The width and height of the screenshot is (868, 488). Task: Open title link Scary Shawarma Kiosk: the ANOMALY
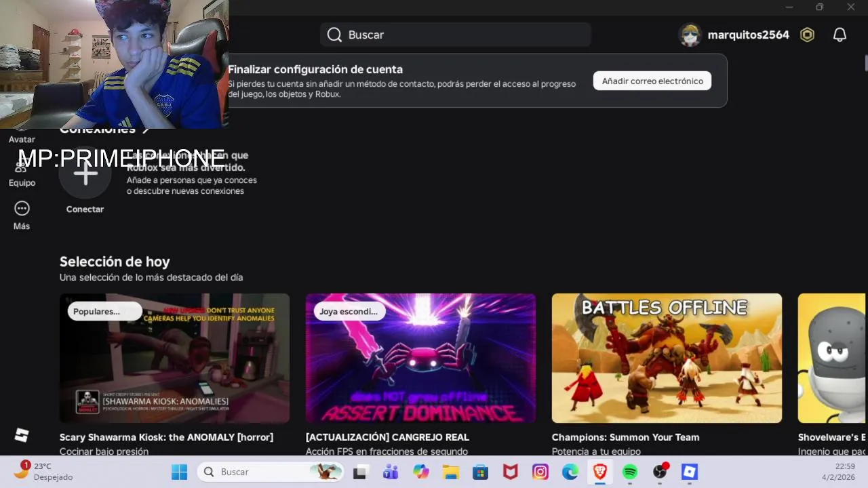[x=166, y=437]
